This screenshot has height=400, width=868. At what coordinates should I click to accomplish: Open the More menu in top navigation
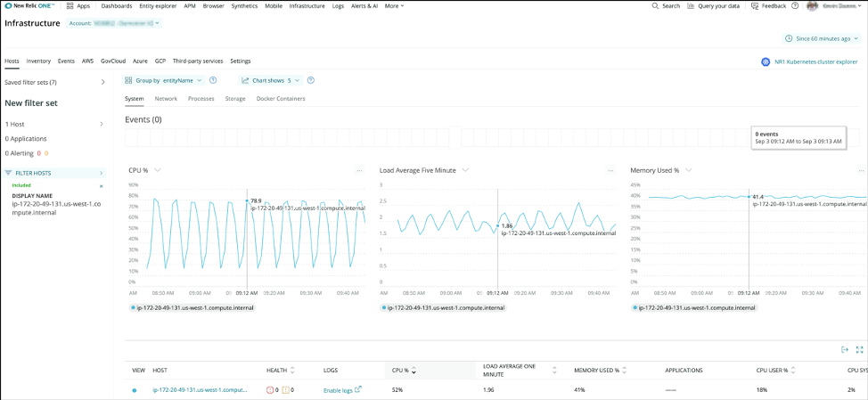pos(394,6)
